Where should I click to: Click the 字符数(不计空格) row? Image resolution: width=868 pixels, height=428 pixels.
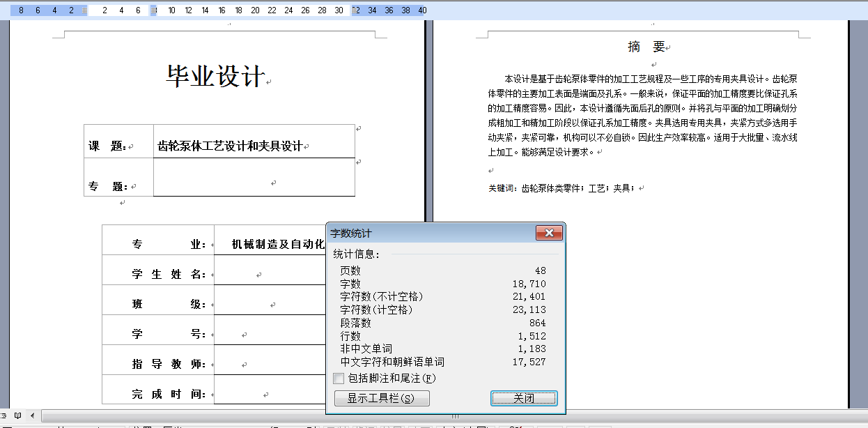click(x=443, y=296)
